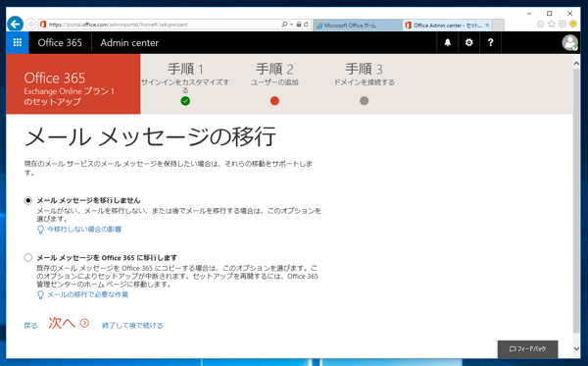
Task: Click the arrow circle icon next to 次へ
Action: click(x=84, y=323)
